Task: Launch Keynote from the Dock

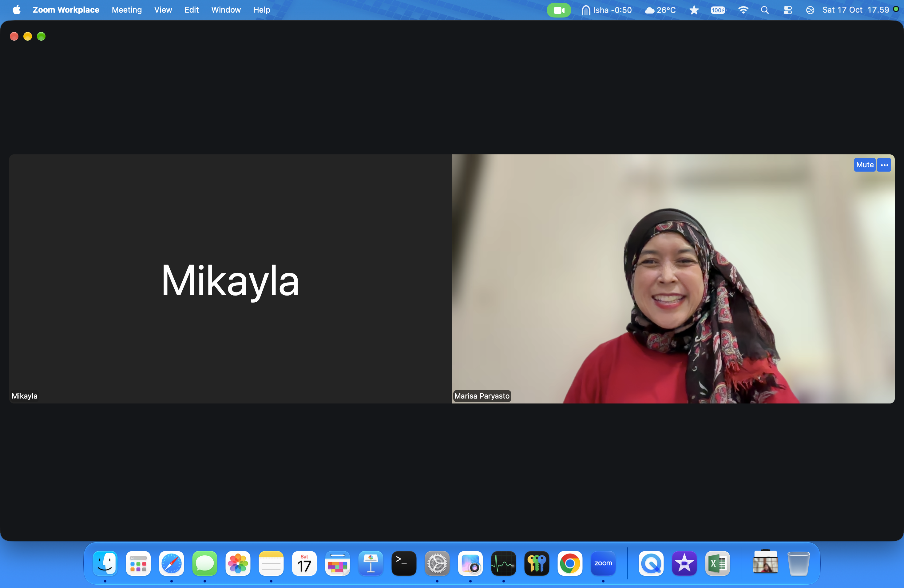Action: tap(371, 563)
